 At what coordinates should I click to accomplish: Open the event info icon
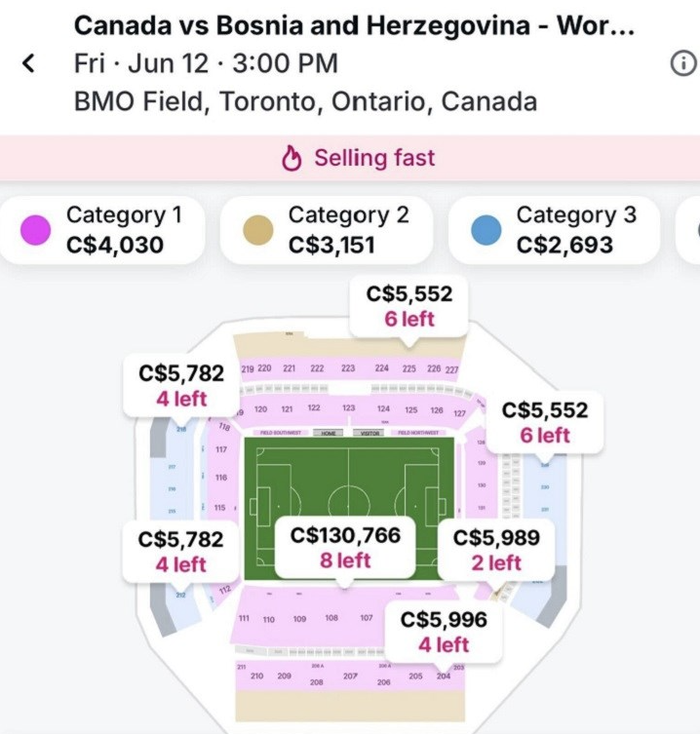683,63
